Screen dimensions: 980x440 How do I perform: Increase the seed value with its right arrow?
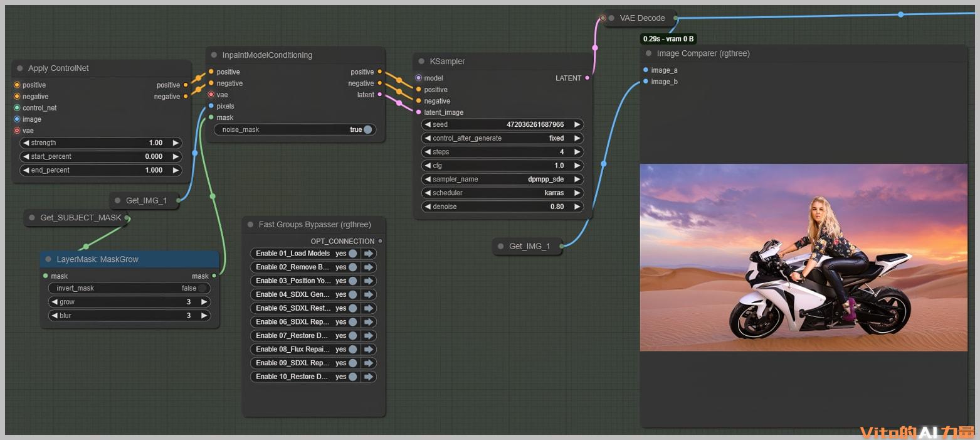coord(577,124)
